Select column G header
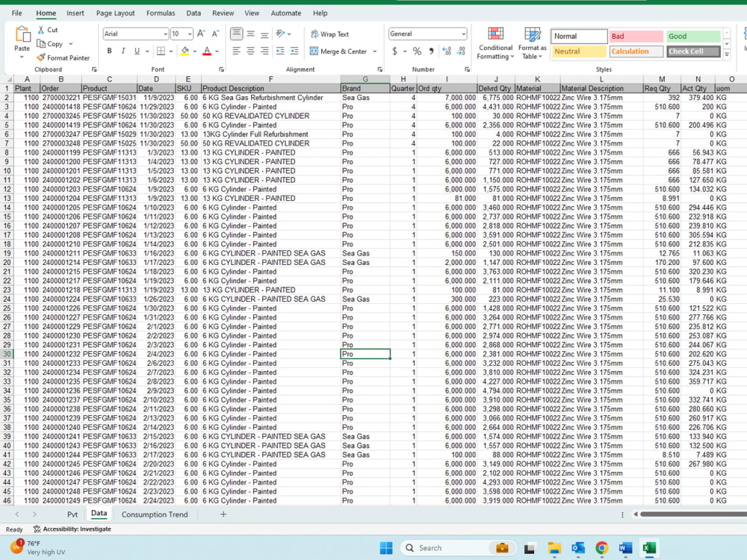This screenshot has width=747, height=560. pos(365,79)
